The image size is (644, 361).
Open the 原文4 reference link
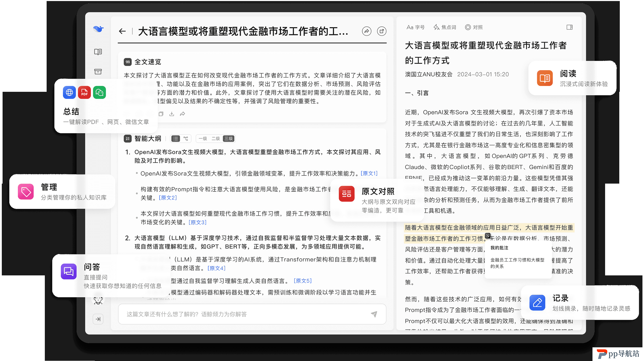click(x=216, y=268)
